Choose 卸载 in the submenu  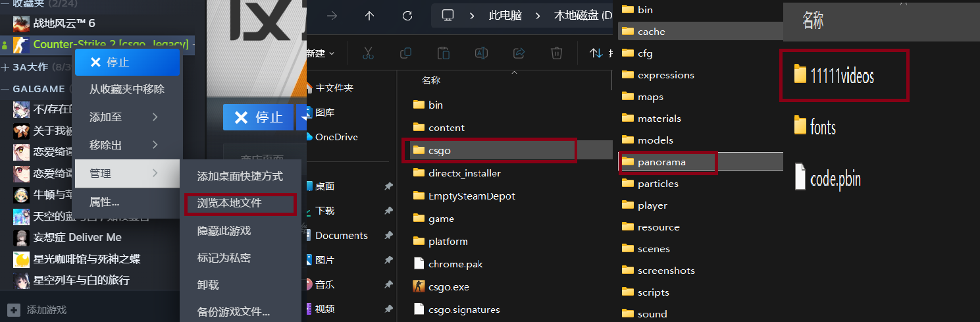click(240, 285)
